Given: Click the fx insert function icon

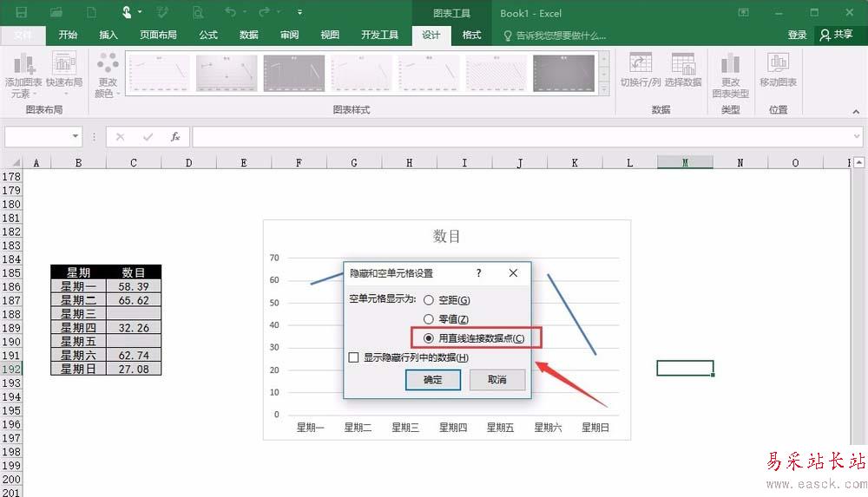Looking at the screenshot, I should [175, 137].
